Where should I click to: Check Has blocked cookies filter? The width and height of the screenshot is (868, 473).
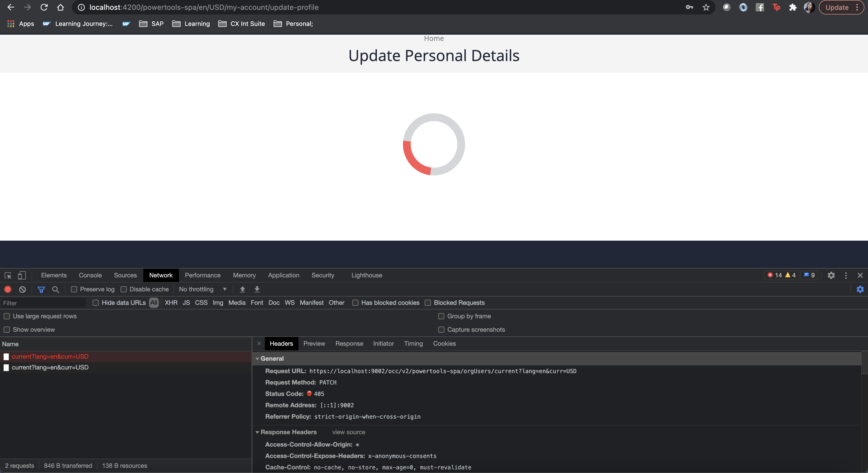(x=355, y=303)
